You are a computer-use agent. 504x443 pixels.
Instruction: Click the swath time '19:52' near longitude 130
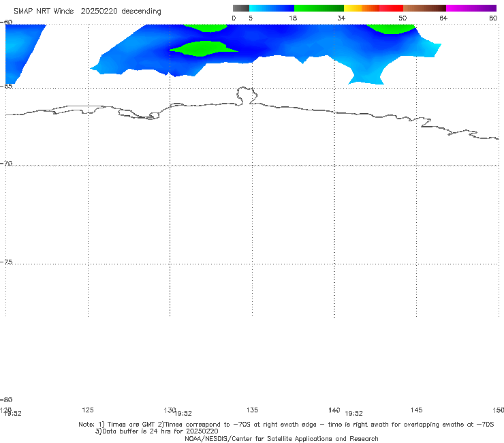(x=183, y=414)
